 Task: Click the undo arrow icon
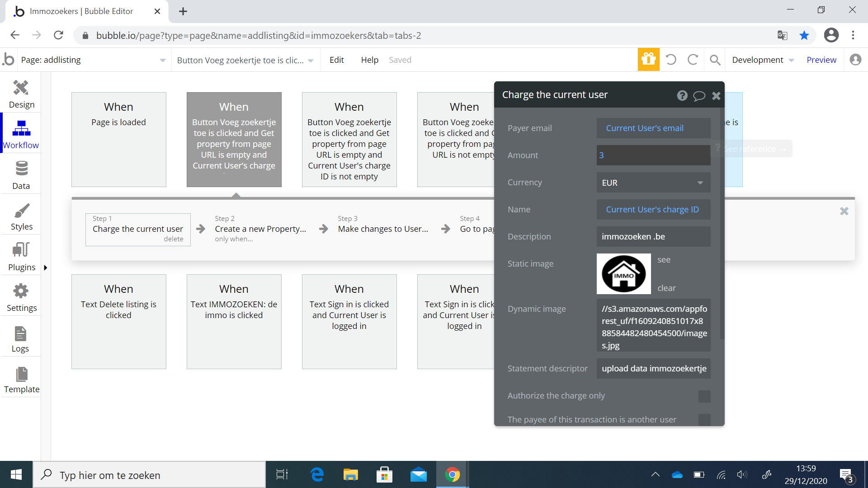coord(671,60)
